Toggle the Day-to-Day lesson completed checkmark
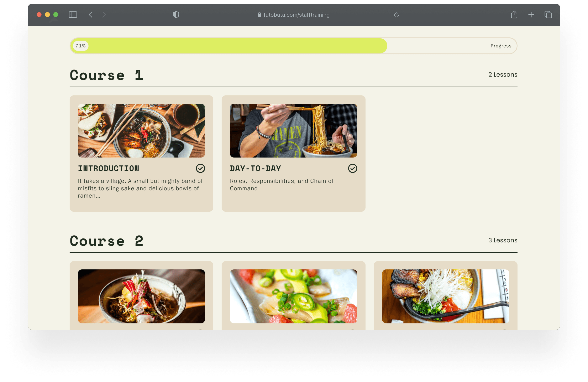Image resolution: width=588 pixels, height=382 pixels. coord(353,168)
